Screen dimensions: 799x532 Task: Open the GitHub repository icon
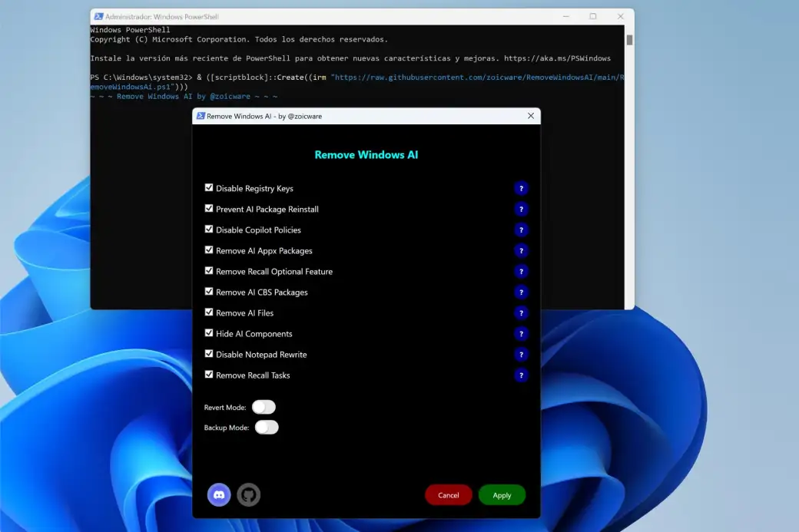248,494
